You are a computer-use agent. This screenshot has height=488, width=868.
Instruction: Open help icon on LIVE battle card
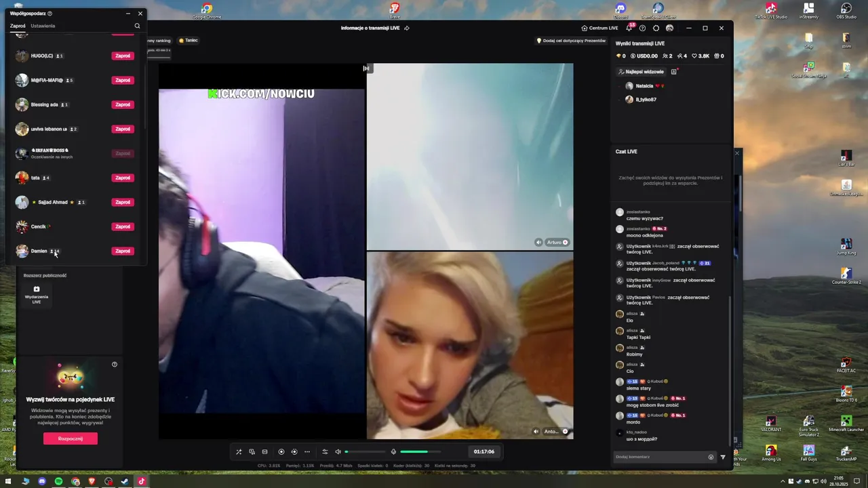pyautogui.click(x=115, y=365)
